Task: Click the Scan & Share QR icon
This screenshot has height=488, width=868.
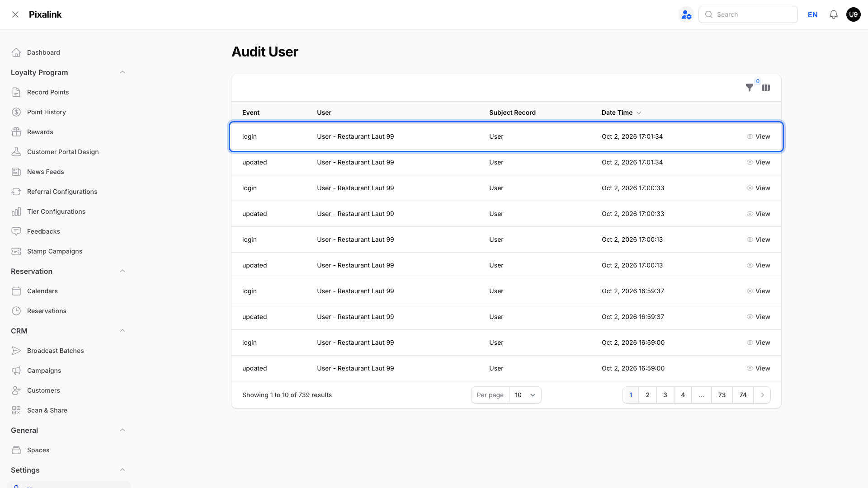Action: pyautogui.click(x=16, y=410)
